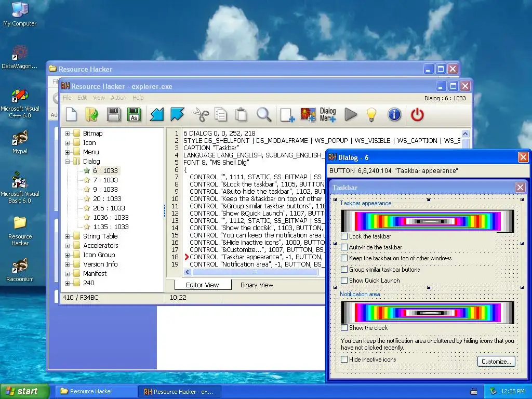
Task: Collapse the Dialog tree folder
Action: 67,162
